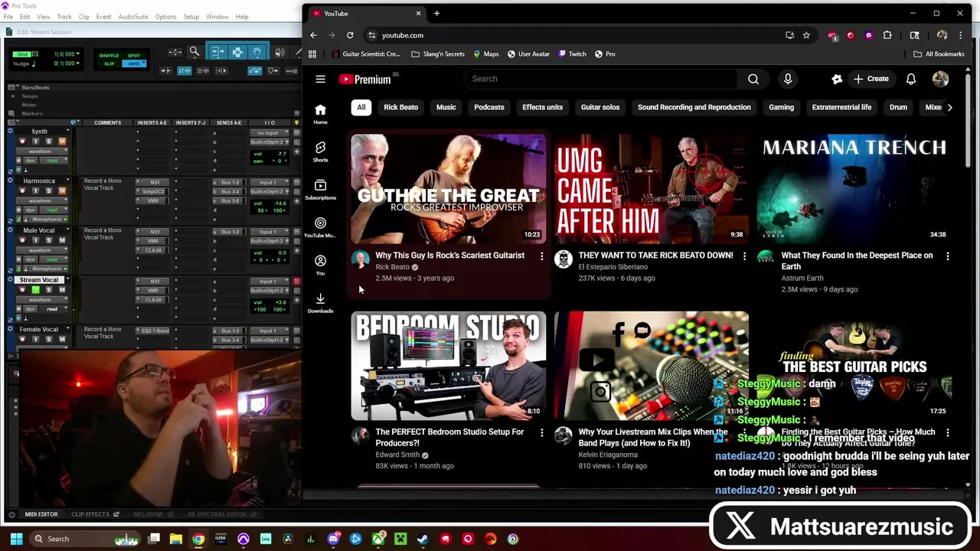
Task: Toggle mute on the Synth track
Action: coord(62,142)
